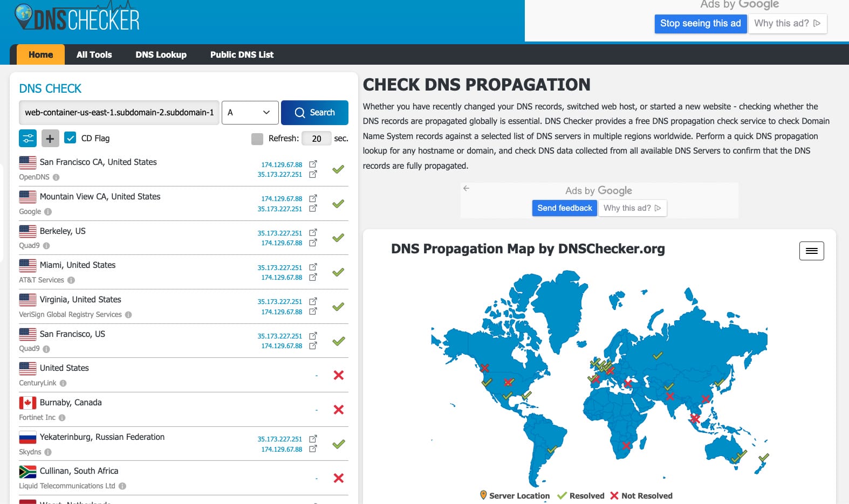
Task: Open external link for Yekaterinburg 35.173.227.251
Action: coord(313,439)
